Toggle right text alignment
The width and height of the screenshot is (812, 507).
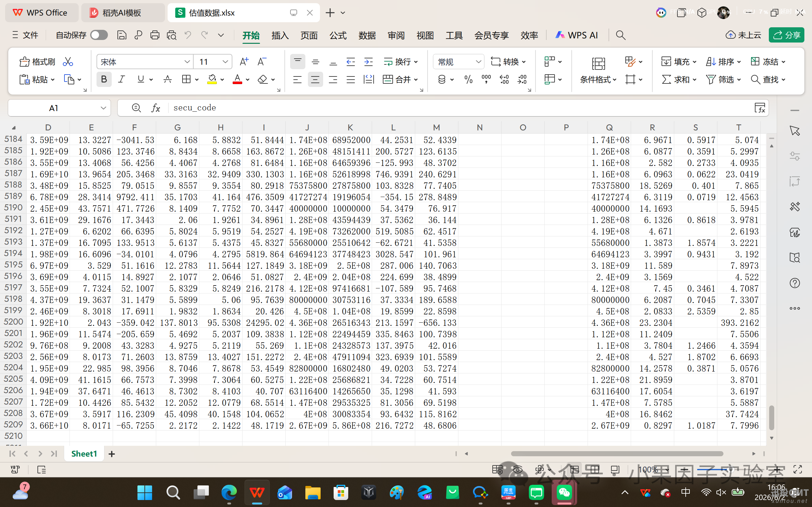[x=333, y=79]
